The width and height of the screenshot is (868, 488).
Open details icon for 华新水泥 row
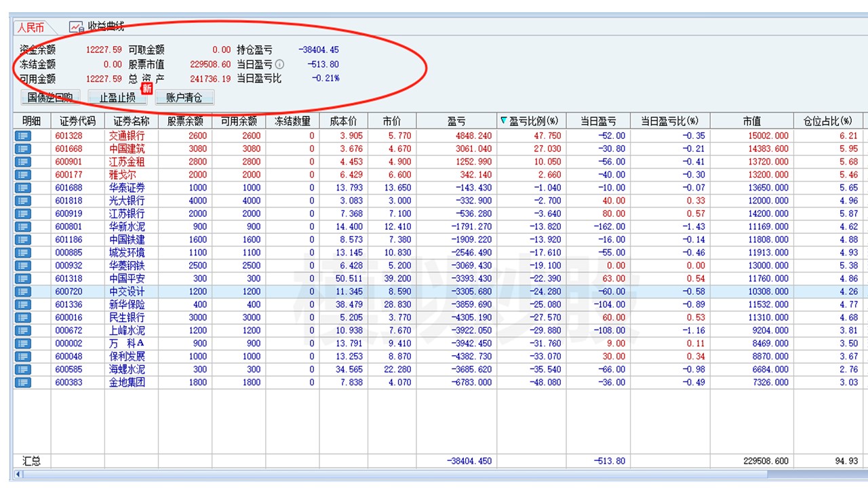23,226
